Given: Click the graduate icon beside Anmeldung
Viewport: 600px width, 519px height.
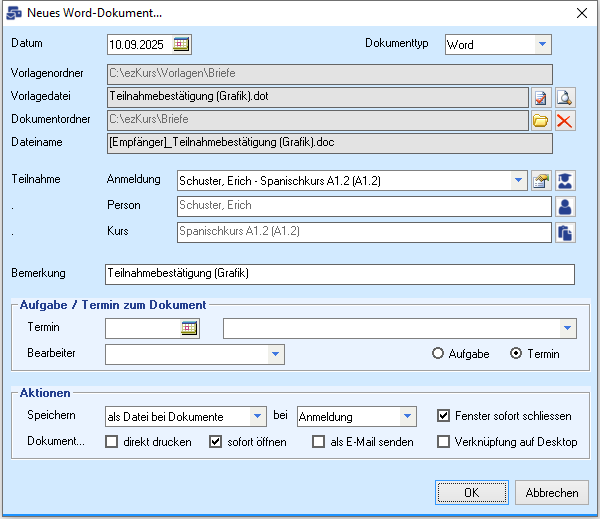Looking at the screenshot, I should [x=566, y=181].
